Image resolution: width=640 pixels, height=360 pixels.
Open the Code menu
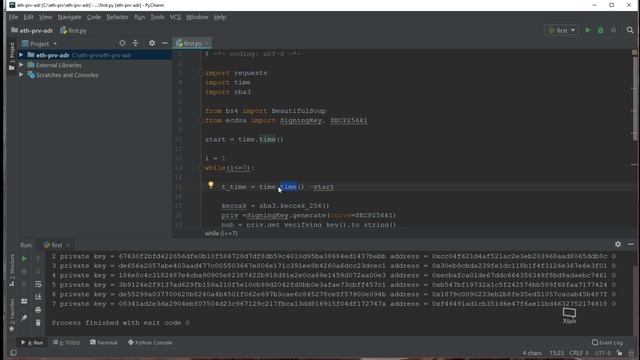tap(93, 17)
